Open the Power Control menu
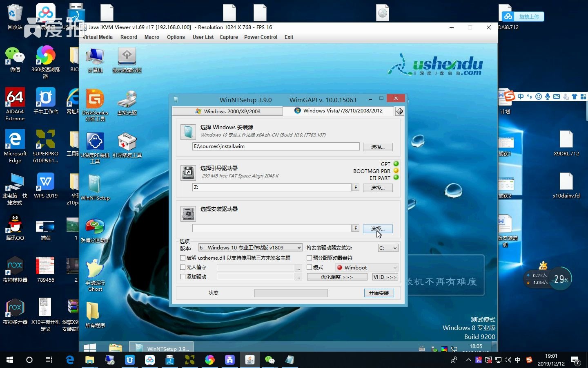The height and width of the screenshot is (368, 588). point(261,37)
